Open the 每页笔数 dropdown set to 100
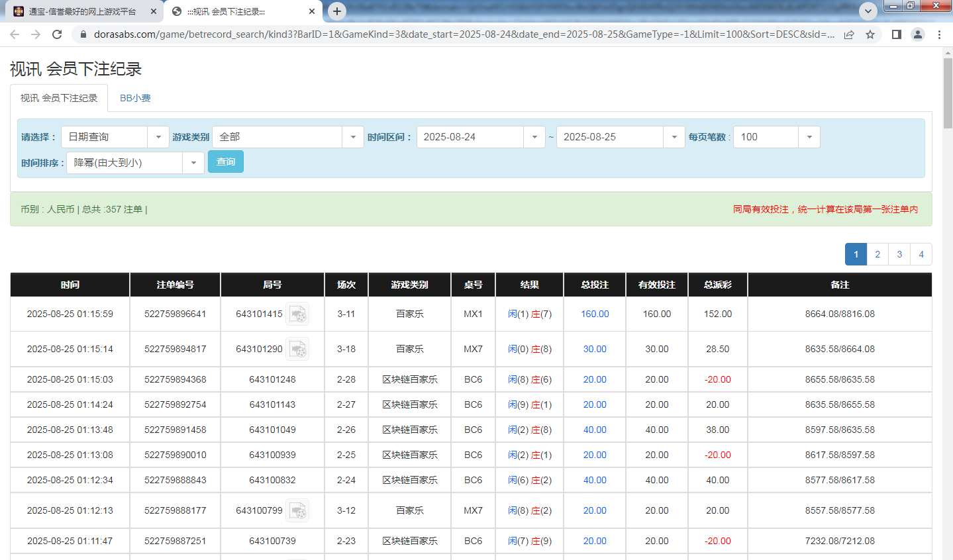Viewport: 953px width, 560px height. point(809,137)
